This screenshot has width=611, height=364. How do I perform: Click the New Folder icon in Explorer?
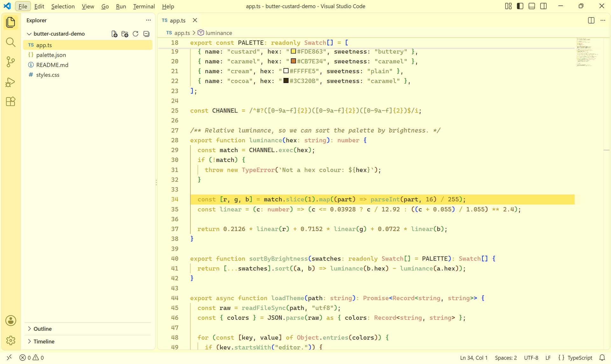(125, 34)
